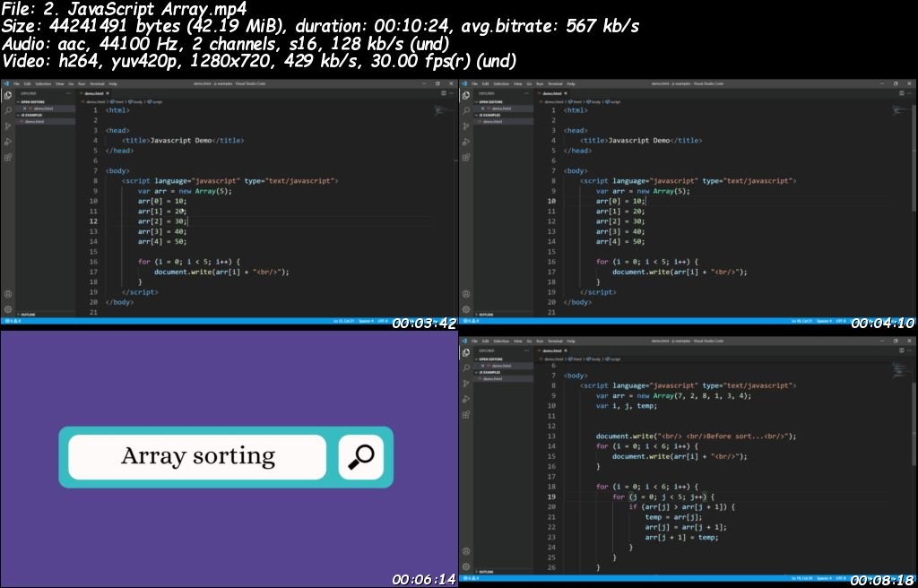This screenshot has height=588, width=918.
Task: Click Accounts icon in the 00:08:18 frame
Action: (466, 551)
